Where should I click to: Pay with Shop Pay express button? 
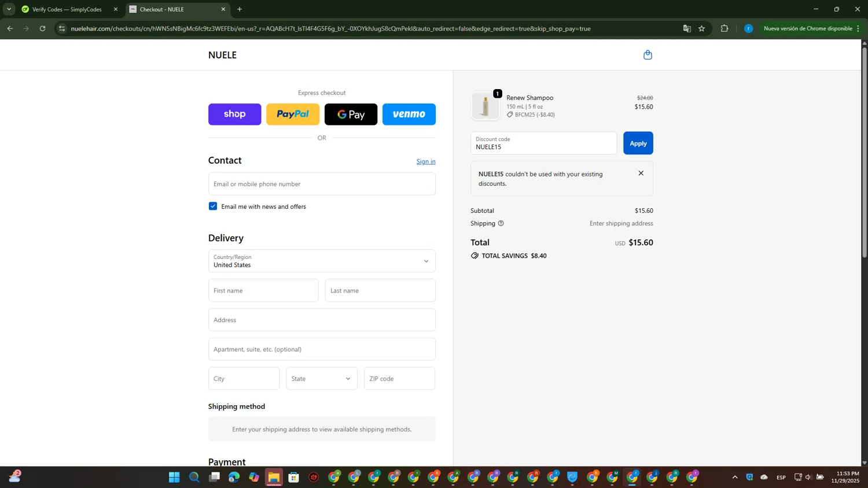(x=234, y=114)
